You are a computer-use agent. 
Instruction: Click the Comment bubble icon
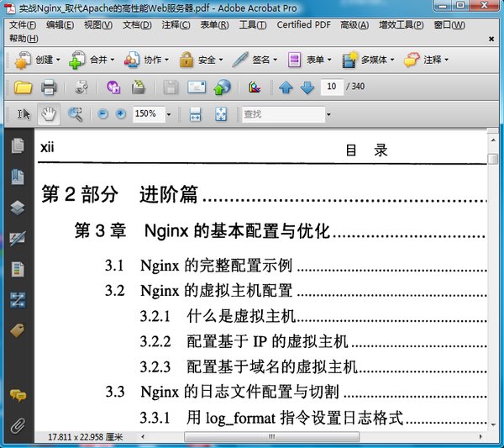click(x=412, y=61)
